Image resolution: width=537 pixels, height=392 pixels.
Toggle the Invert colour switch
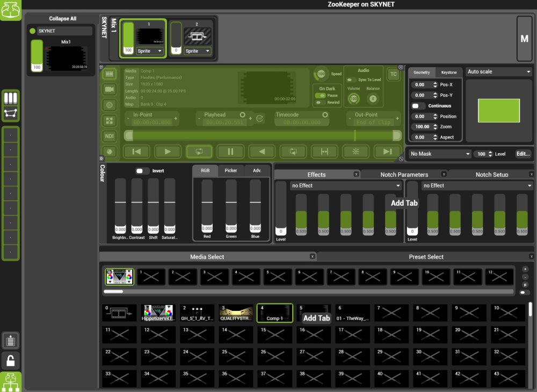click(142, 171)
